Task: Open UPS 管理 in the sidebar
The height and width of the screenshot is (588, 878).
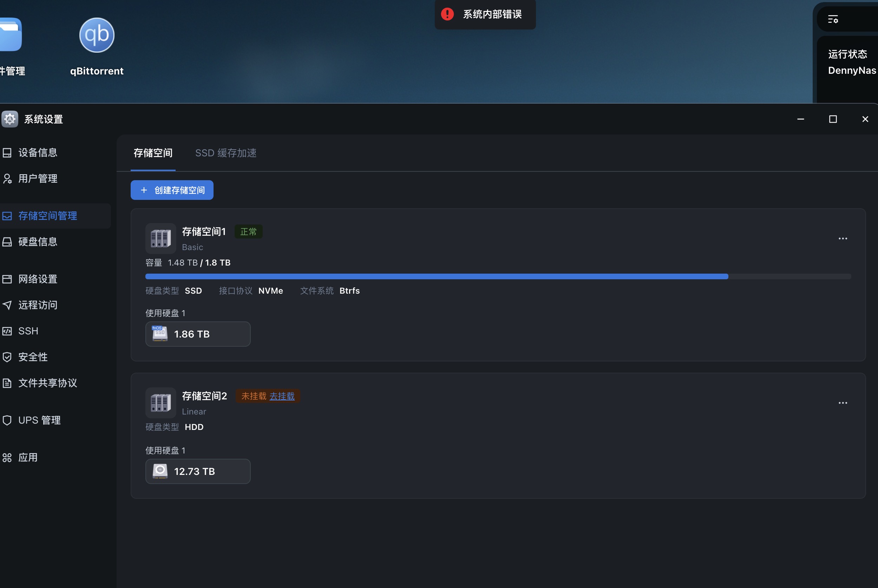Action: coord(39,420)
